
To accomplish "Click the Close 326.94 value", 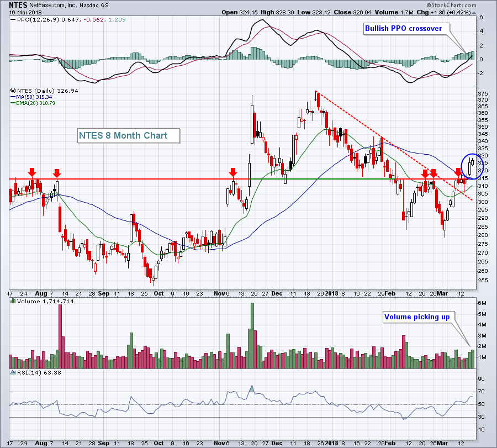I will tap(352, 12).
